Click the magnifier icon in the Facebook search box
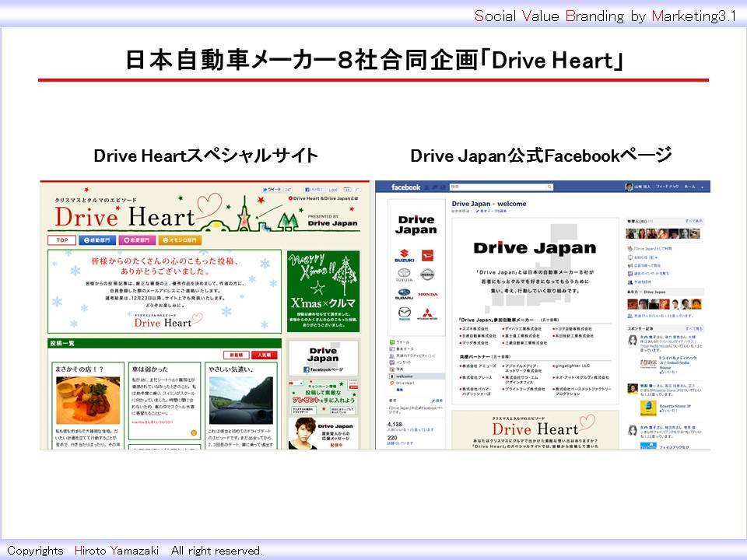 click(x=549, y=187)
